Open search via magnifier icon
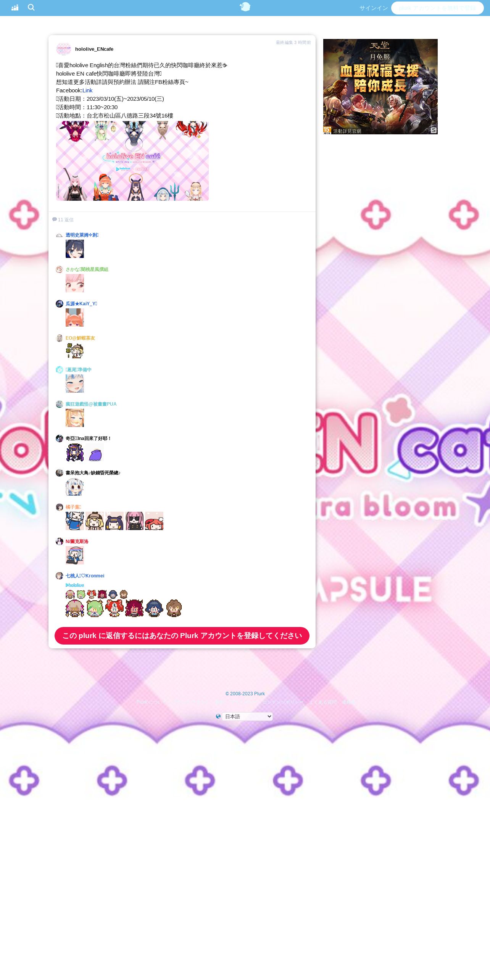Viewport: 490px width, 980px height. pyautogui.click(x=31, y=8)
